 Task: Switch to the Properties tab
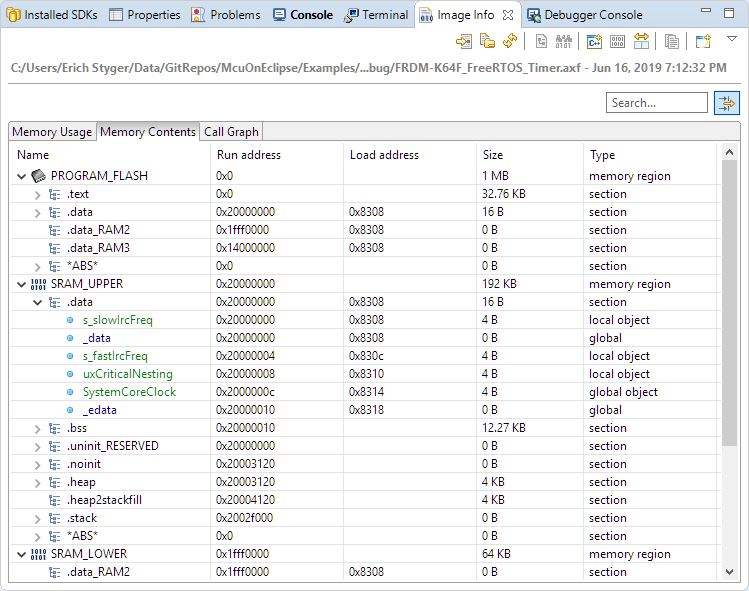145,15
